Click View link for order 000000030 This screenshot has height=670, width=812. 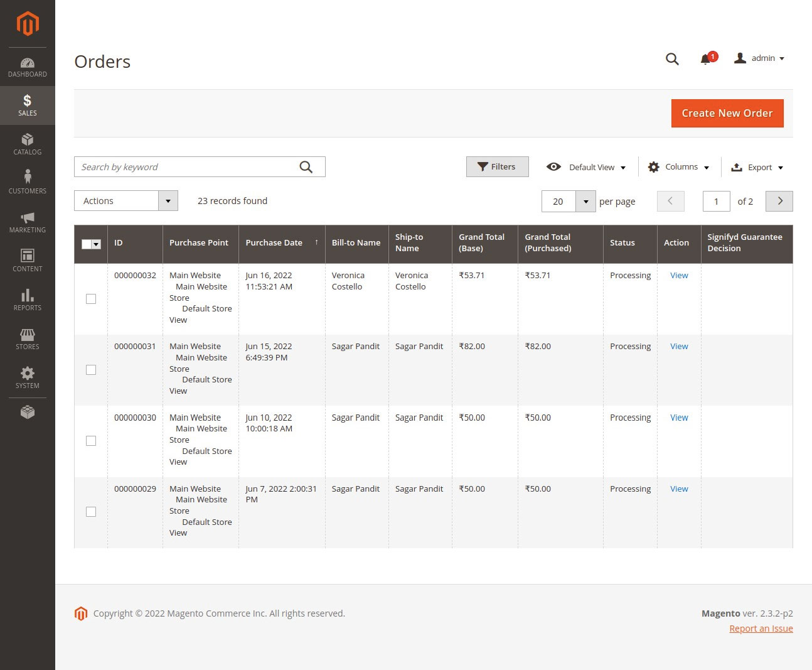coord(679,418)
